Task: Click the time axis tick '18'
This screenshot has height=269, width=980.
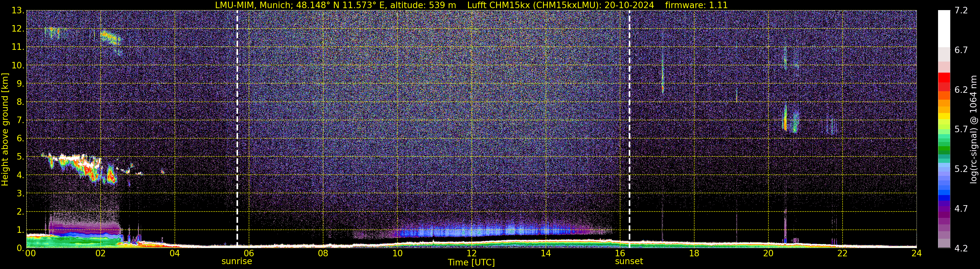Action: click(x=694, y=253)
